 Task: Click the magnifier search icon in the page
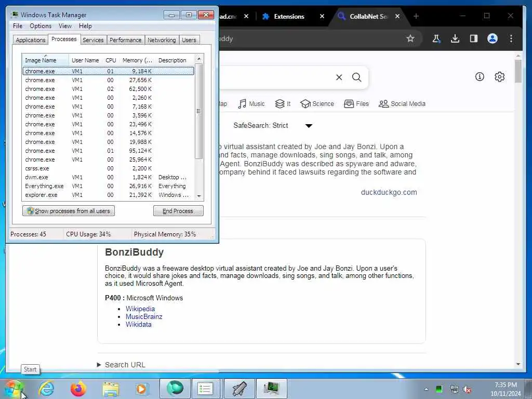tap(356, 77)
